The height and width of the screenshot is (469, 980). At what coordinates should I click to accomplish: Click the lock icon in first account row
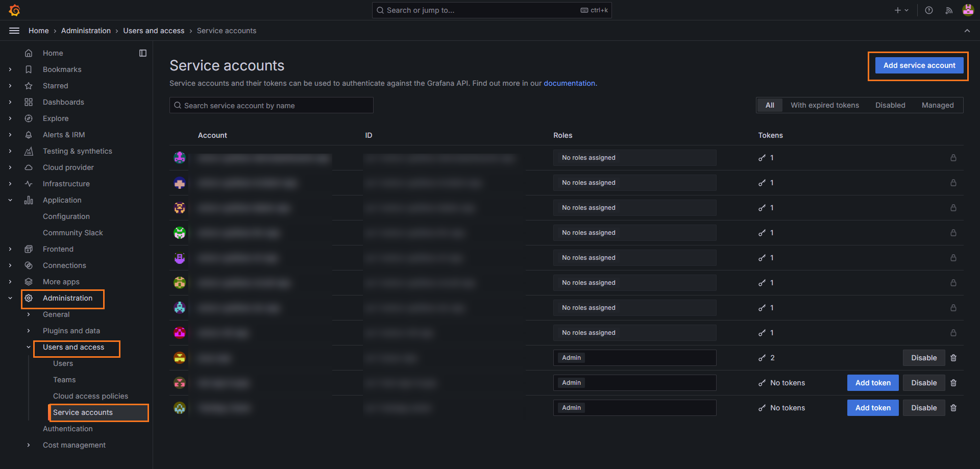[x=953, y=158]
